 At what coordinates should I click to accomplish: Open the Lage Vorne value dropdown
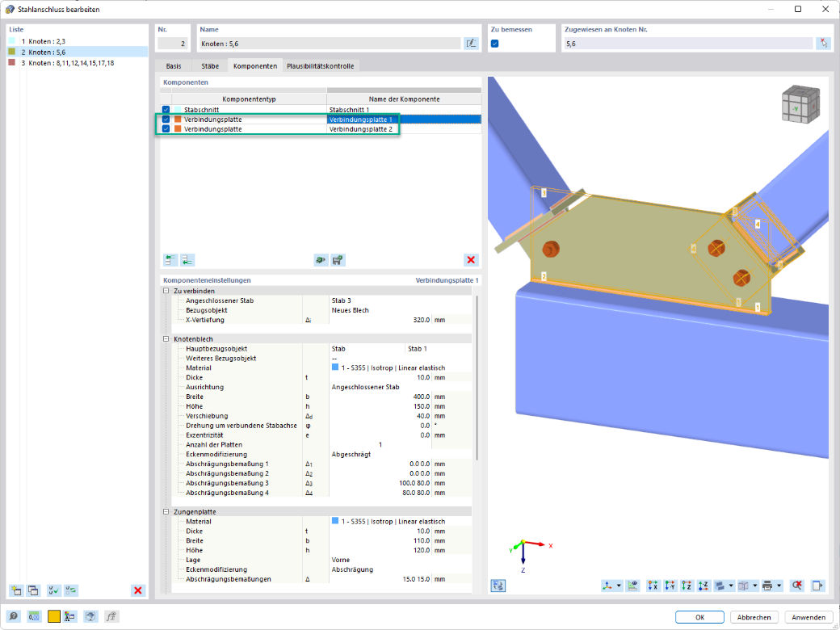400,560
